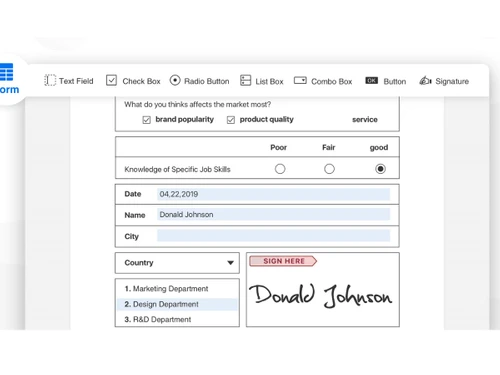
Task: Click the Text Field label
Action: tap(76, 81)
